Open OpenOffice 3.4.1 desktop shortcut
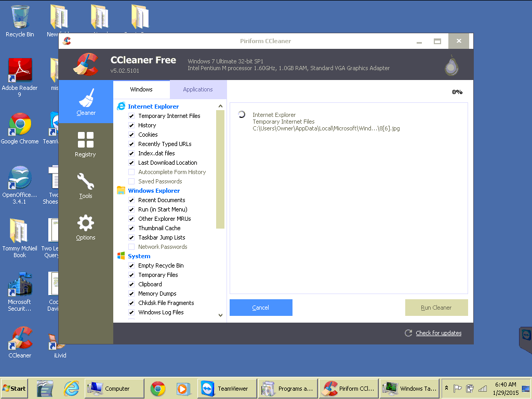This screenshot has height=399, width=532. pos(20,185)
